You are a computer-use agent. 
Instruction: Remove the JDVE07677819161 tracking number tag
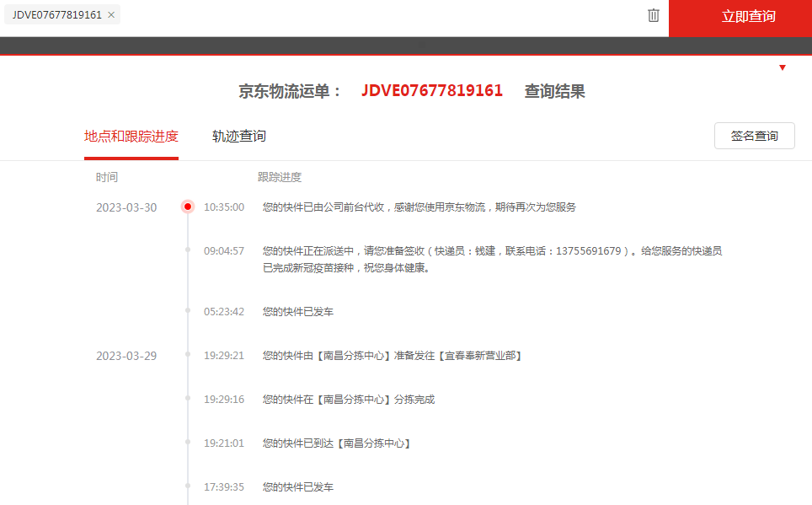point(111,15)
